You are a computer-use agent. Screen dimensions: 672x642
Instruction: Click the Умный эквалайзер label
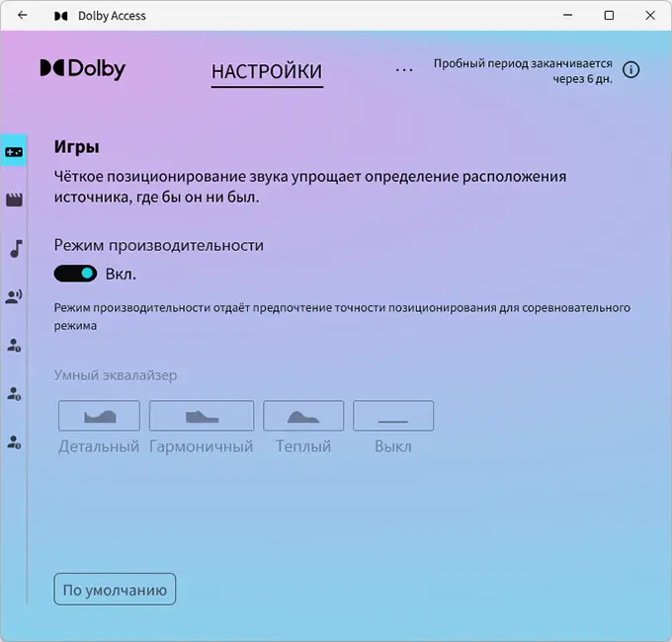pos(116,375)
